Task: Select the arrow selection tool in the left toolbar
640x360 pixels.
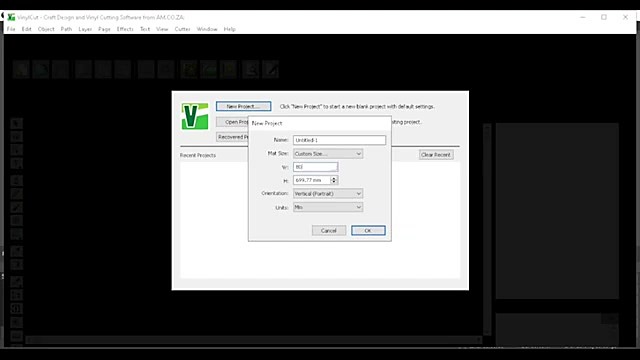Action: coord(16,123)
